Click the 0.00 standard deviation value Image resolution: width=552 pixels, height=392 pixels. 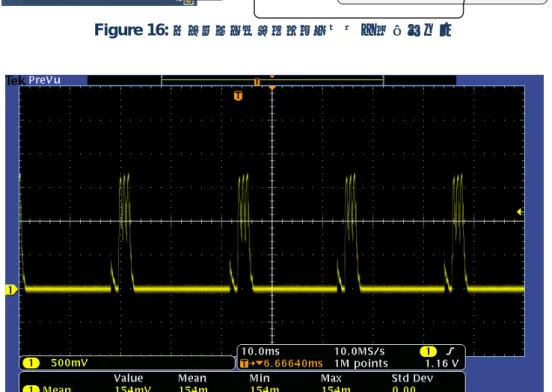coord(404,389)
